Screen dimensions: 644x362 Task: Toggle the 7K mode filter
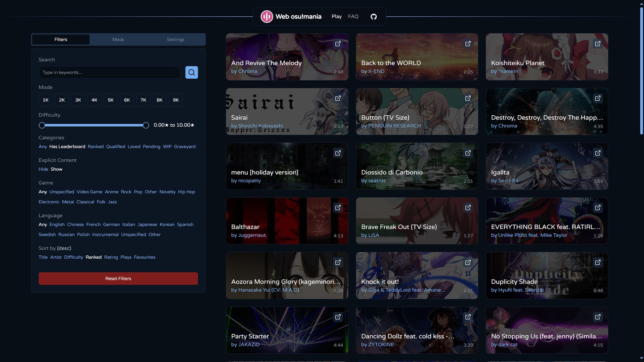(x=143, y=100)
